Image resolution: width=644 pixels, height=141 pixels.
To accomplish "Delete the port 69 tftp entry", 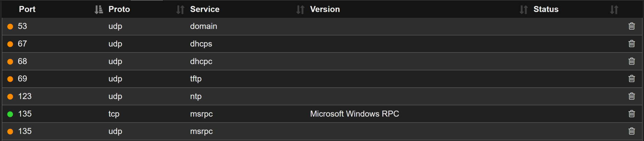I will (x=631, y=79).
